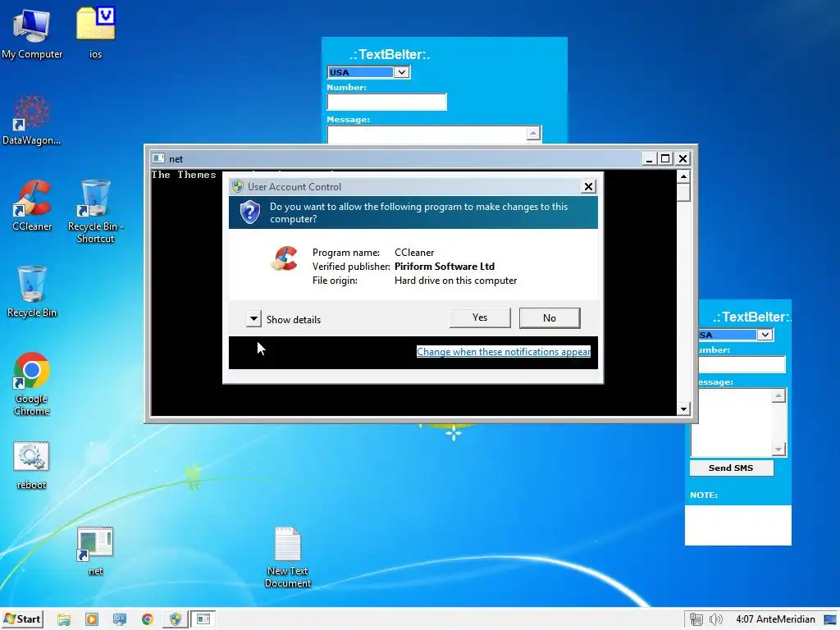Click the Number field in right TextBelter
Viewport: 840px width, 630px height.
[742, 364]
